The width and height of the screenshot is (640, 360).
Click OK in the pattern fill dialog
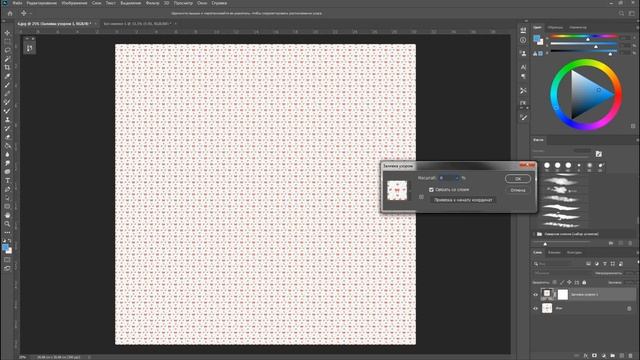point(518,179)
